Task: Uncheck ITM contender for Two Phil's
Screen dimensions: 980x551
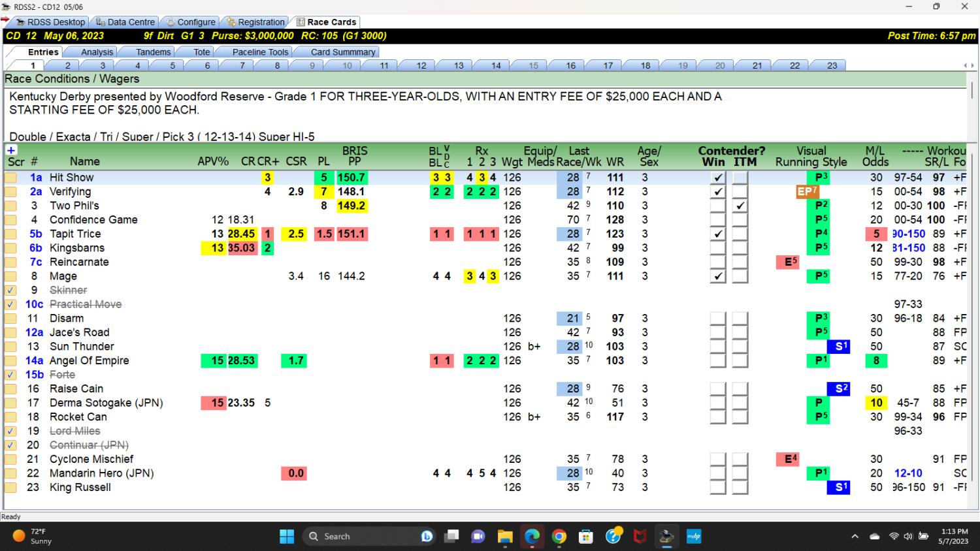Action: pyautogui.click(x=740, y=206)
